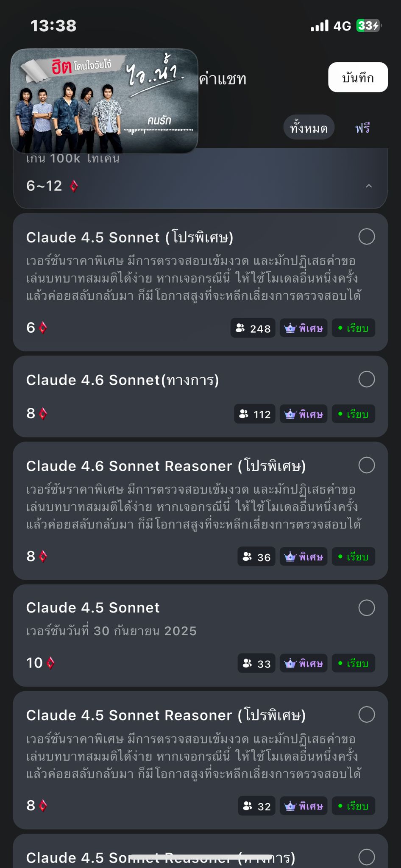Tap the bottom home indicator bar
Screen dimensions: 401x868
(x=200, y=857)
